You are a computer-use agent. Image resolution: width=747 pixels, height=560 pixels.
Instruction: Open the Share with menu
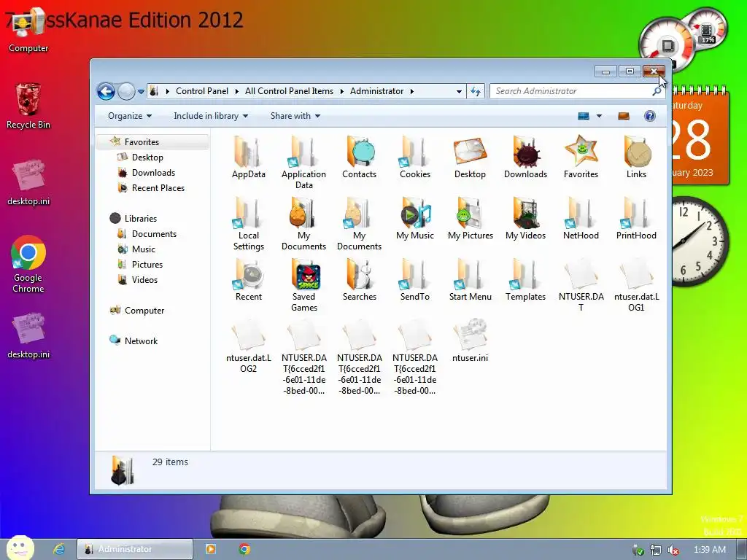tap(295, 116)
